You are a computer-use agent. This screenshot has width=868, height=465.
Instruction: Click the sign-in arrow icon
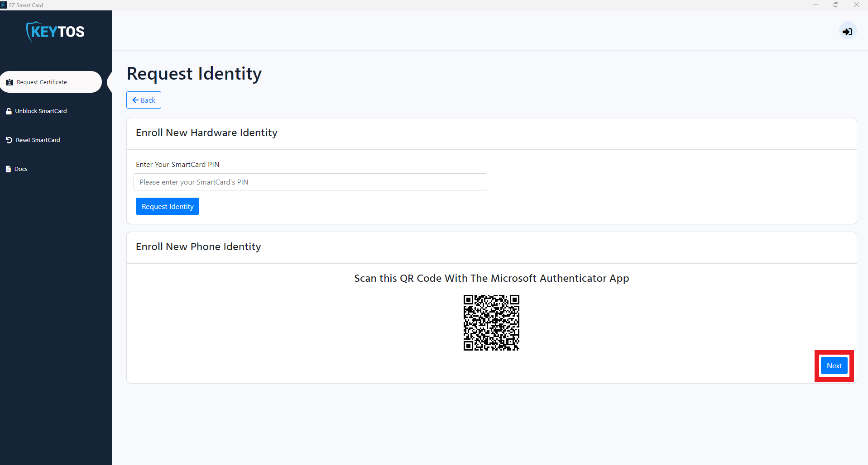[x=847, y=31]
